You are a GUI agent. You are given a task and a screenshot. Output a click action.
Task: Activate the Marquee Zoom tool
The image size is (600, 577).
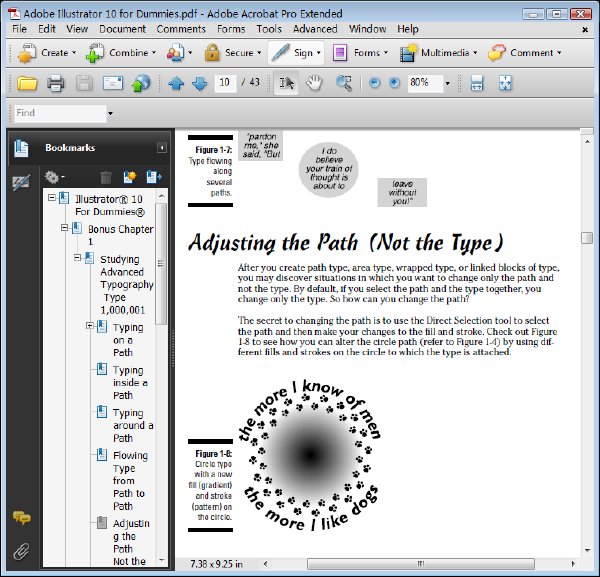pyautogui.click(x=343, y=83)
